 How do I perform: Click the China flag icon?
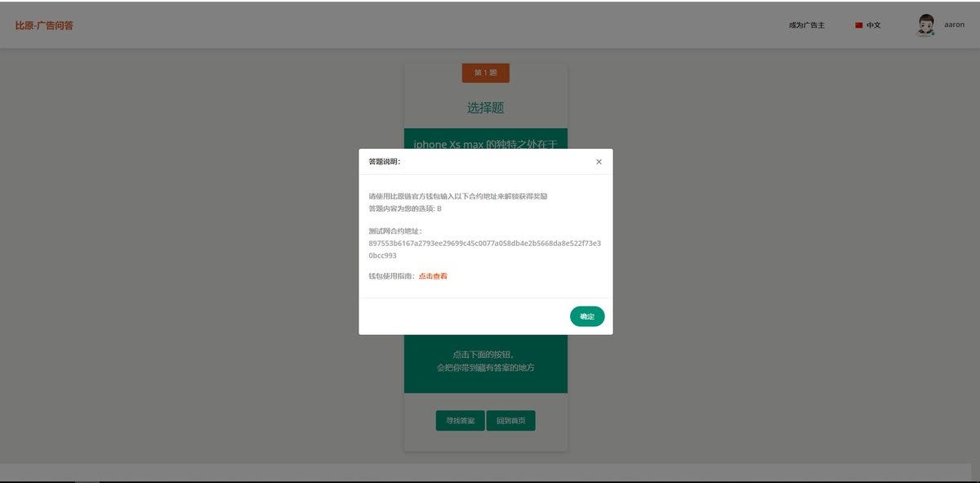click(859, 25)
